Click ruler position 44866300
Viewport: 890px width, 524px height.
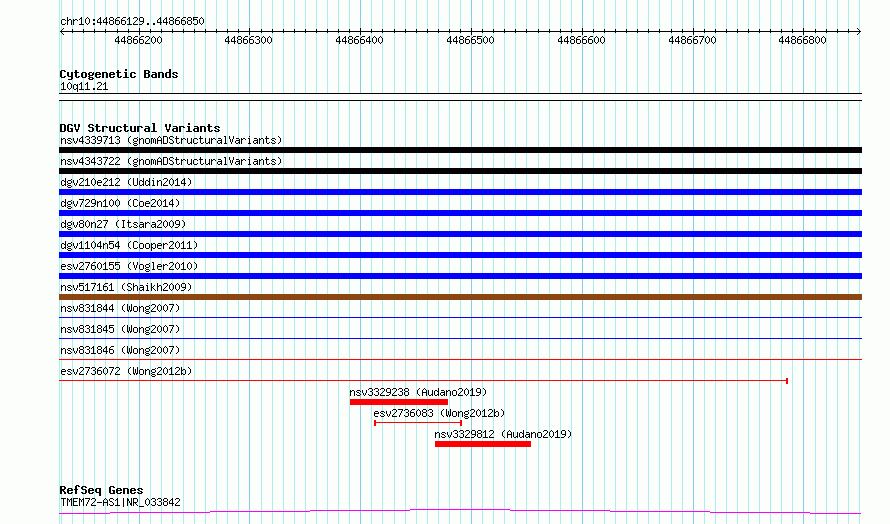[x=249, y=40]
